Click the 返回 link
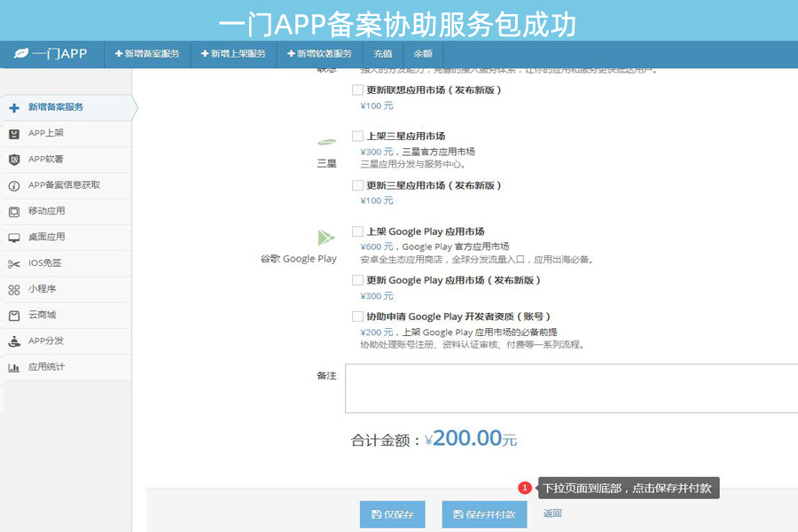The height and width of the screenshot is (532, 798). click(552, 513)
